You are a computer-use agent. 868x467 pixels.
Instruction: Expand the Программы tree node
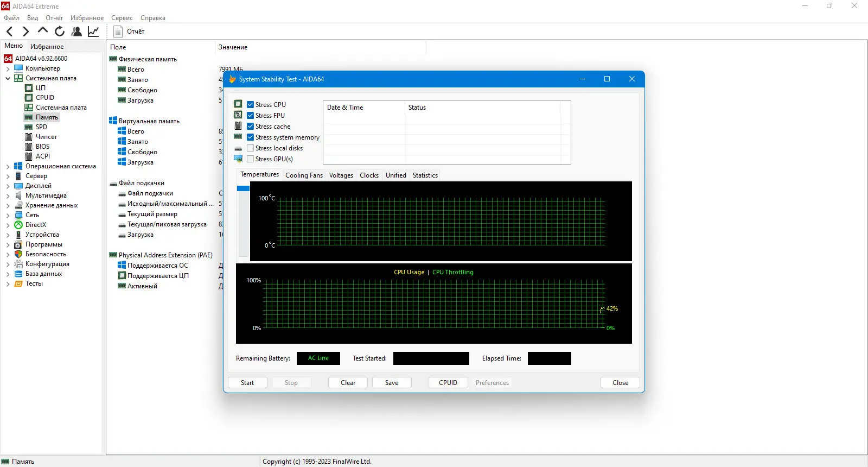pos(8,245)
